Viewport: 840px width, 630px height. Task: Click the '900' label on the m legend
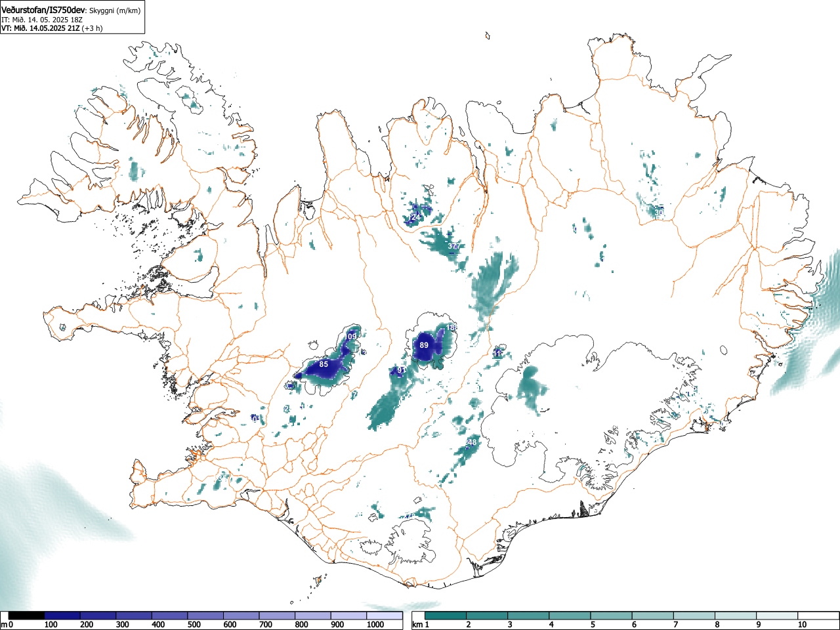[x=337, y=625]
